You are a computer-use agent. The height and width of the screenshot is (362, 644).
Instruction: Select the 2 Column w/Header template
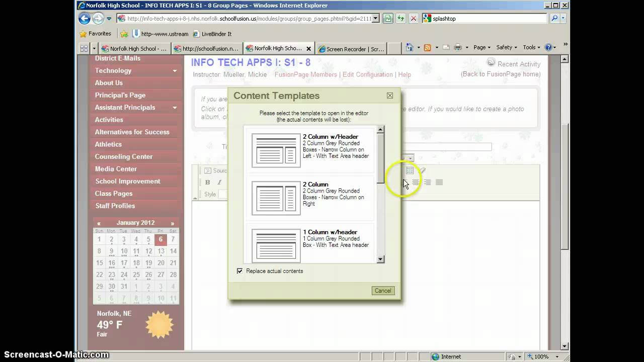pos(310,150)
